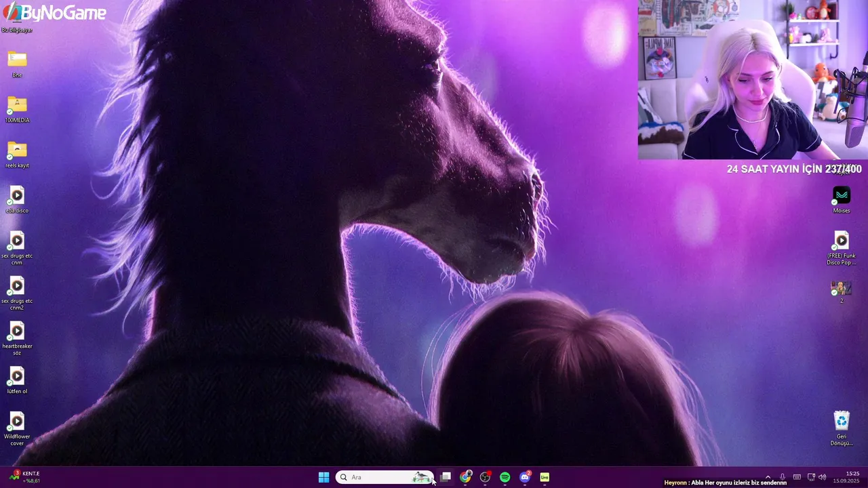Open the KENT.E stock widget
The width and height of the screenshot is (868, 488).
pyautogui.click(x=24, y=477)
